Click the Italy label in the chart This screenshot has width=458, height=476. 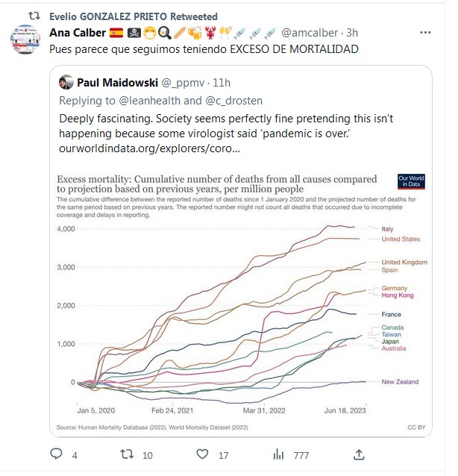389,229
